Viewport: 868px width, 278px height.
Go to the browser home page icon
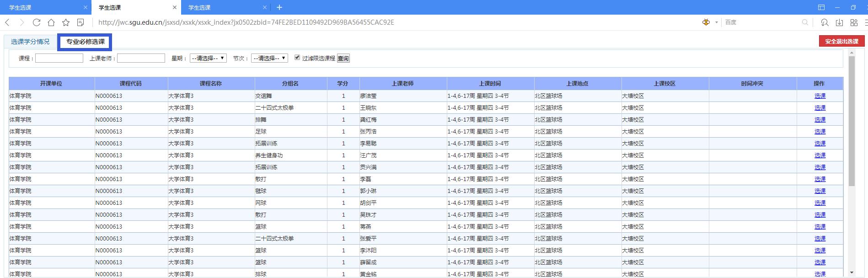[51, 22]
